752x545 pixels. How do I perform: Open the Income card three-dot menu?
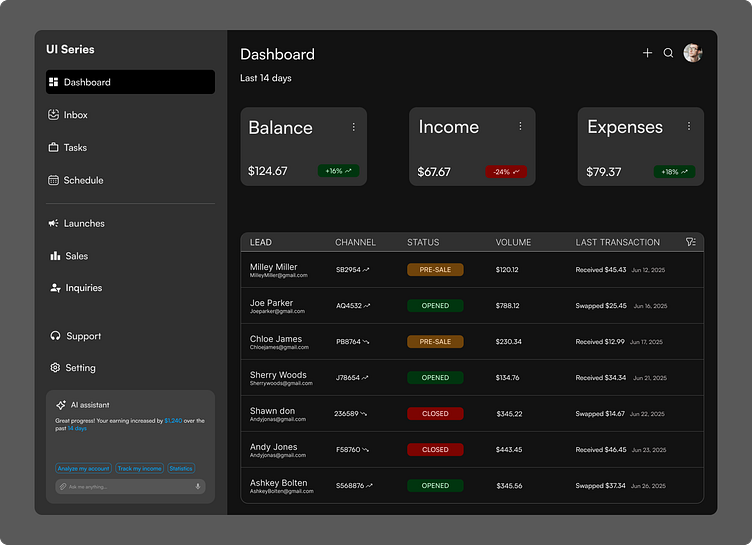coord(520,126)
